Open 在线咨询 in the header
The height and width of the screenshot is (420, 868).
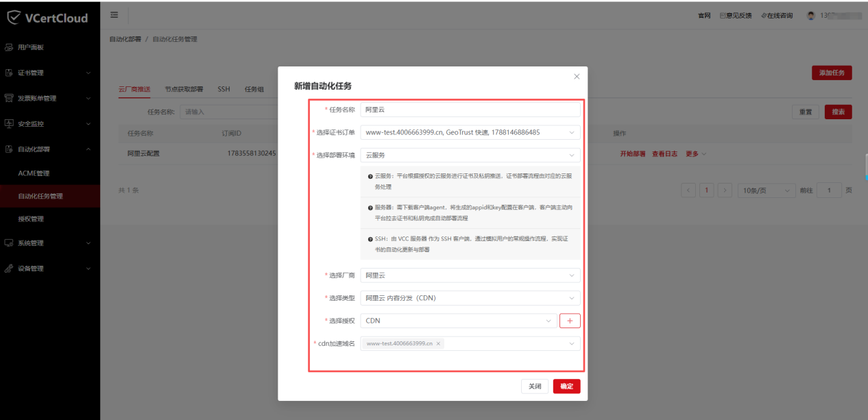point(777,15)
